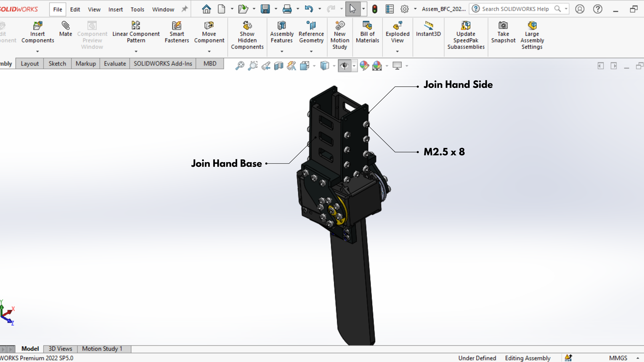Insert a Bill of Materials
This screenshot has height=362, width=644.
coord(367,32)
